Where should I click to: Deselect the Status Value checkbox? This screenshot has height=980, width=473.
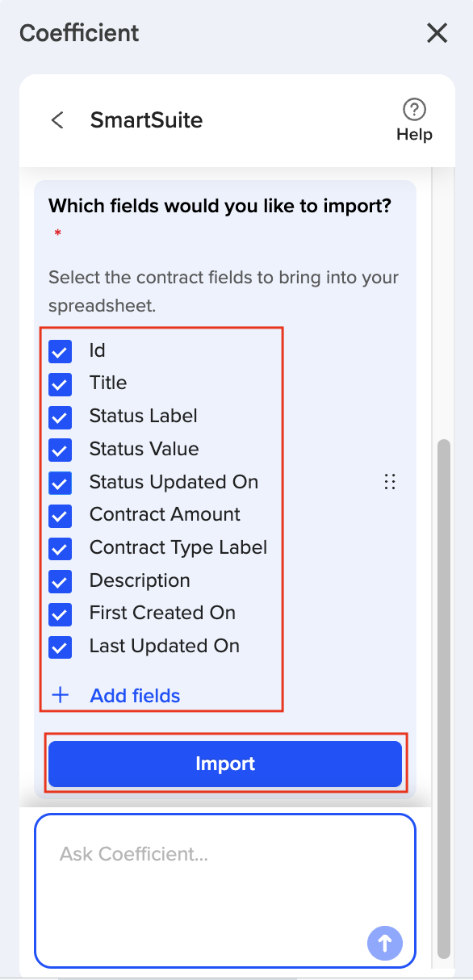[x=61, y=450]
